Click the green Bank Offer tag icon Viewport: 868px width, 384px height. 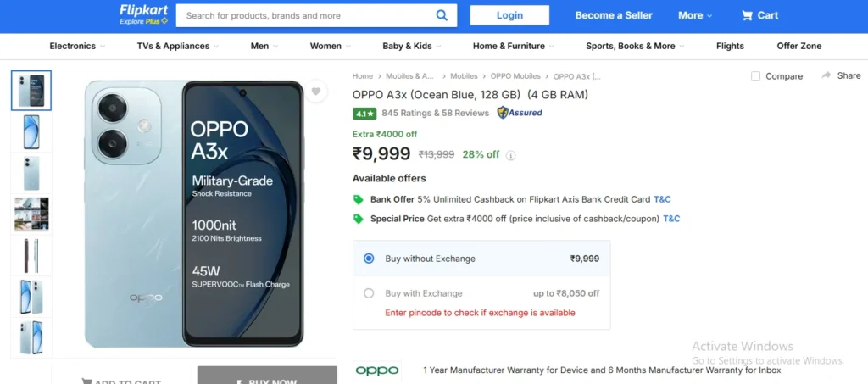pos(359,200)
